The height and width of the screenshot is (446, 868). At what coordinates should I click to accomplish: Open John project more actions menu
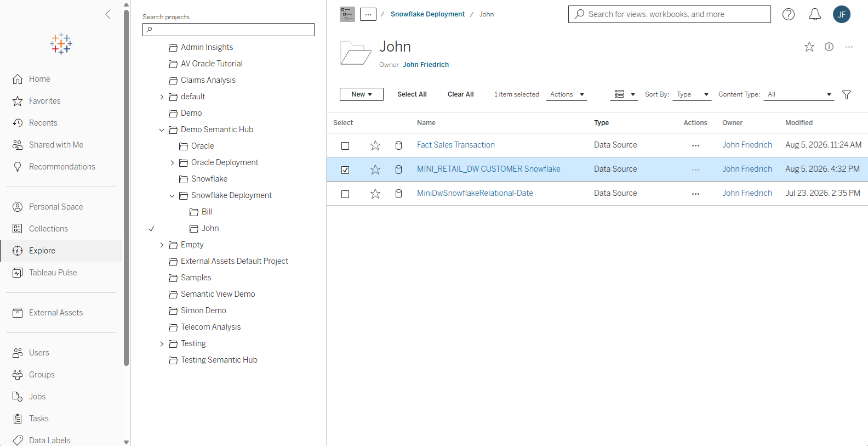coord(849,47)
